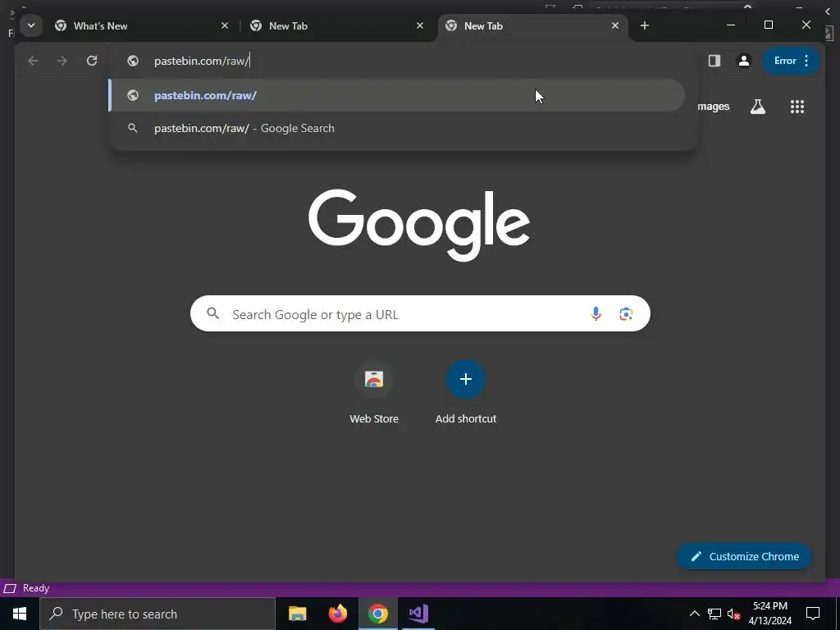
Task: Select the active third New Tab
Action: [x=532, y=25]
